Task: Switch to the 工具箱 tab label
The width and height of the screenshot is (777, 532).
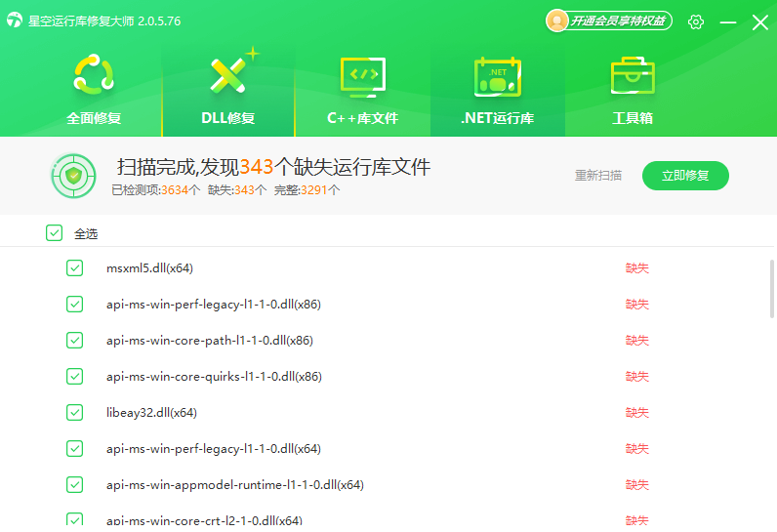Action: coord(632,119)
